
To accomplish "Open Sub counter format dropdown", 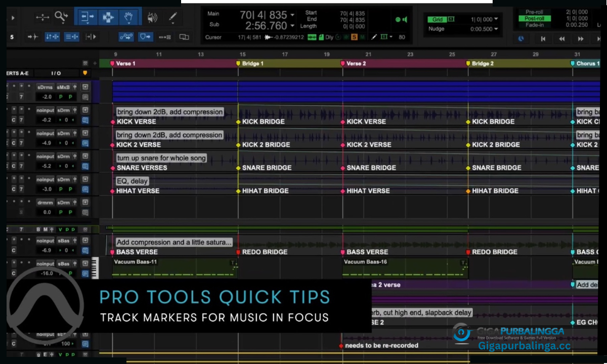I will click(292, 25).
